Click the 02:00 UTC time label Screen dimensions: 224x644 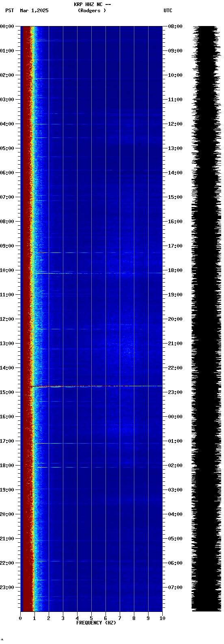pyautogui.click(x=175, y=466)
